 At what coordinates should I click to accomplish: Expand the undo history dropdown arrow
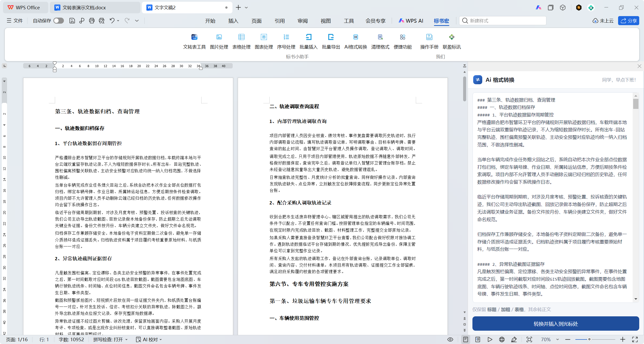pos(118,21)
